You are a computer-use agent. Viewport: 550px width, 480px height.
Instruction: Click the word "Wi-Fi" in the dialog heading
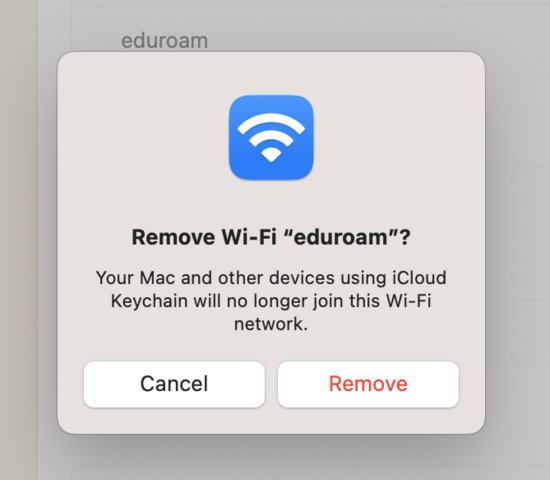tap(249, 237)
